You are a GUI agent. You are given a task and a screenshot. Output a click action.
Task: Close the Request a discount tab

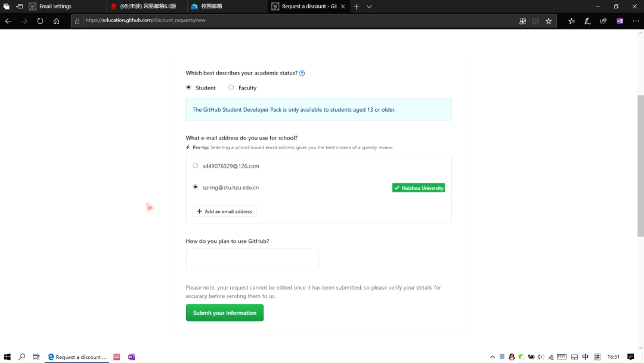343,6
